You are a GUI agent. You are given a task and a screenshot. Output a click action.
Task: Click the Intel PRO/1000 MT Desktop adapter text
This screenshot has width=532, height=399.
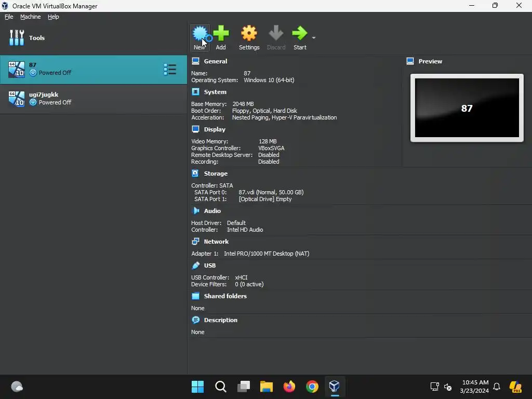click(267, 254)
